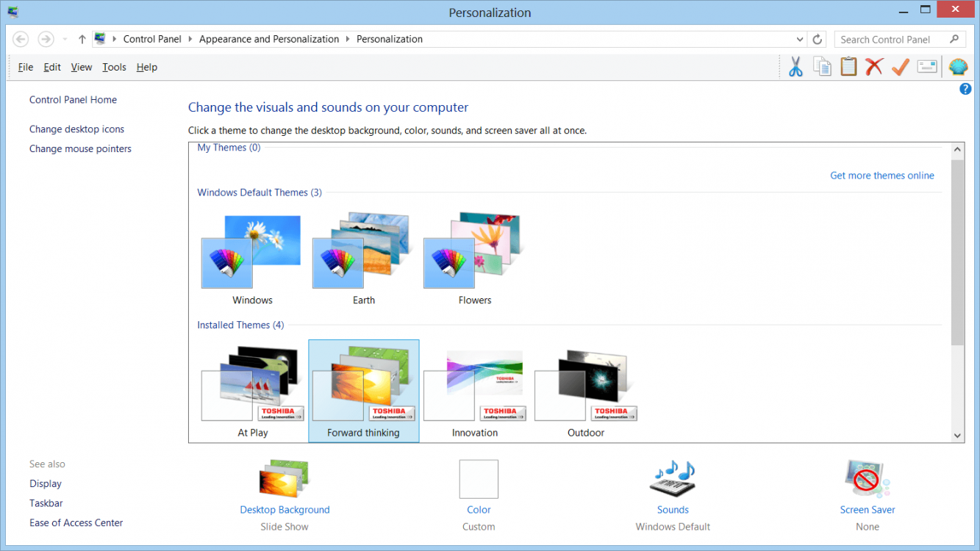Open Control Panel Home link

point(73,99)
